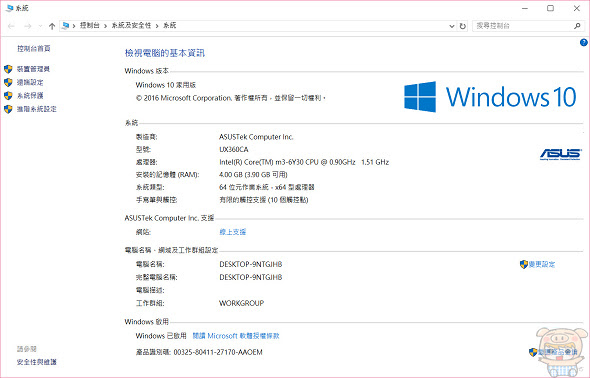Expand the chevron after 系統及安全性 breadcrumb

157,26
